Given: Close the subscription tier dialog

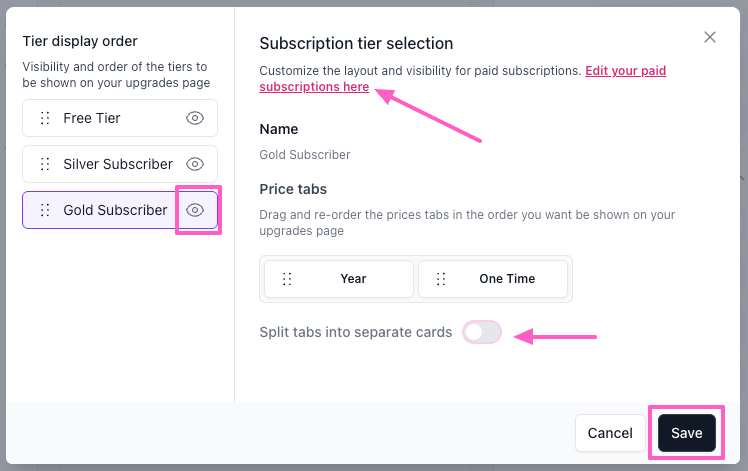Looking at the screenshot, I should click(710, 37).
